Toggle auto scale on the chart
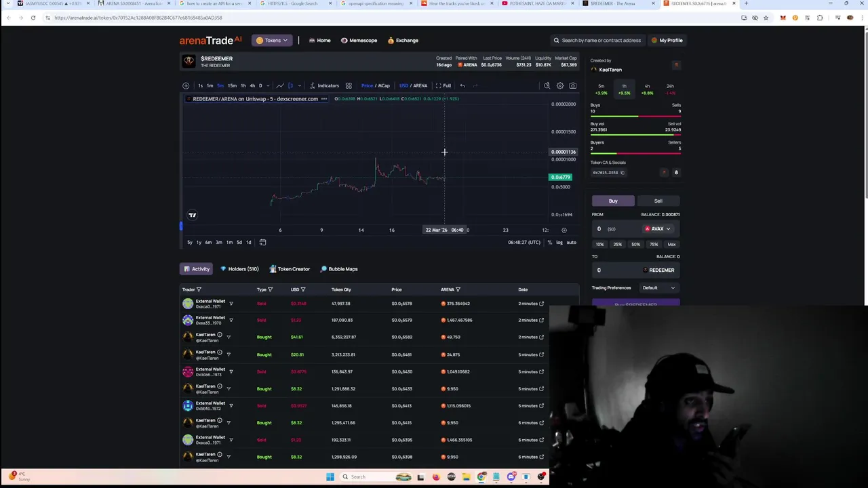Image resolution: width=868 pixels, height=488 pixels. [x=571, y=242]
